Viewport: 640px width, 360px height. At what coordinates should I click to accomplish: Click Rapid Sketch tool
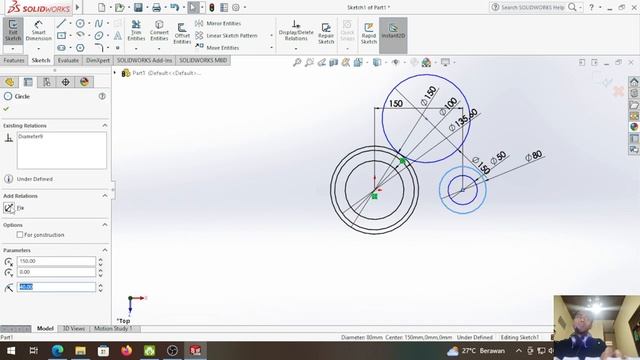coord(369,33)
